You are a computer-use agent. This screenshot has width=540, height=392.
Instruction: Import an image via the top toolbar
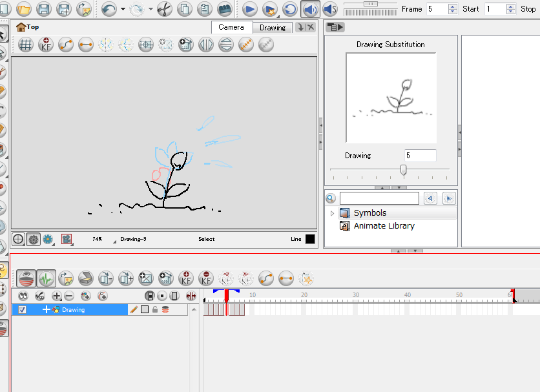(84, 9)
